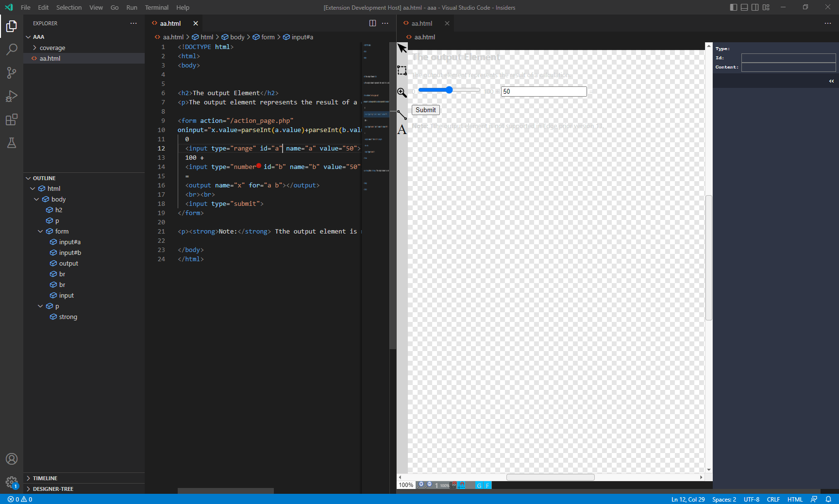Toggle snap-to-grid magnet in designer
This screenshot has height=504, width=839.
453,485
